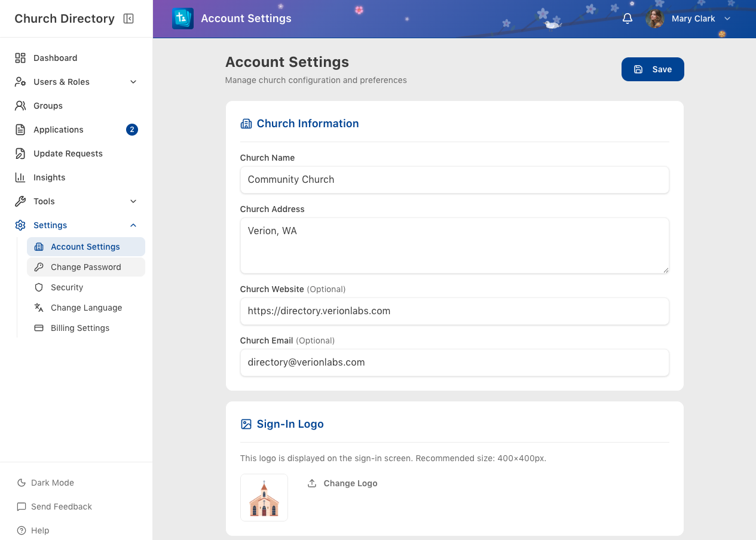This screenshot has width=756, height=540.
Task: Click the address textarea resize handle
Action: (x=665, y=269)
